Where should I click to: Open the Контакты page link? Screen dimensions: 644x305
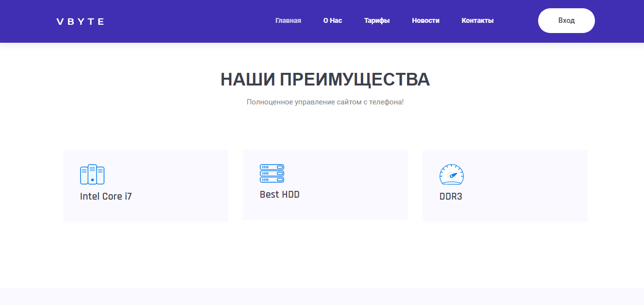click(x=477, y=20)
